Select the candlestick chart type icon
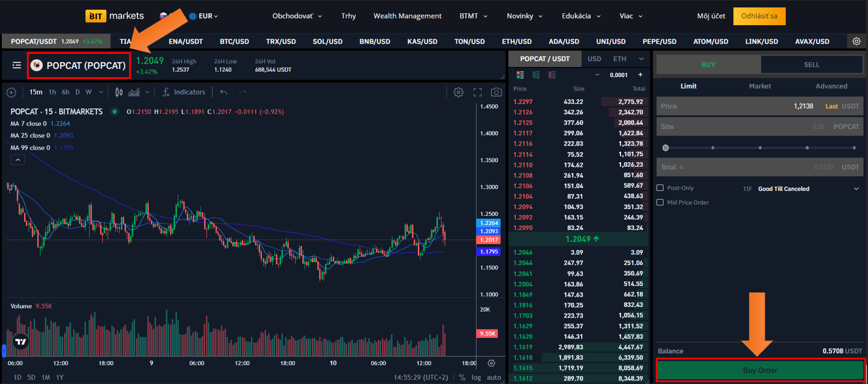868x384 pixels. pos(119,92)
